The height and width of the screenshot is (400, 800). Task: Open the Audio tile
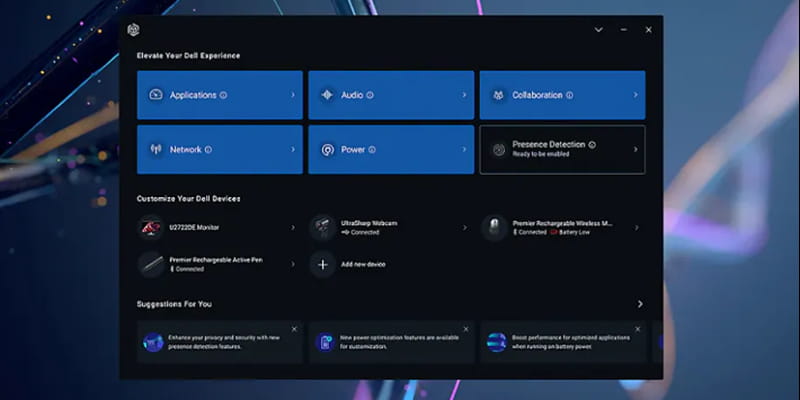click(391, 95)
